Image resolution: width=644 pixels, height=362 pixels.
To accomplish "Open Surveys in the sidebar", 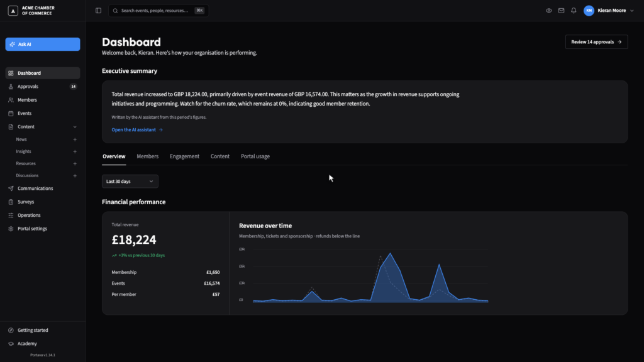I will click(x=43, y=202).
